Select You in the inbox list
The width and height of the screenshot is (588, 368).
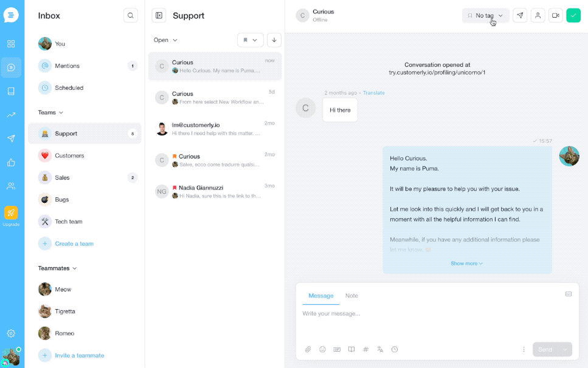coord(85,44)
